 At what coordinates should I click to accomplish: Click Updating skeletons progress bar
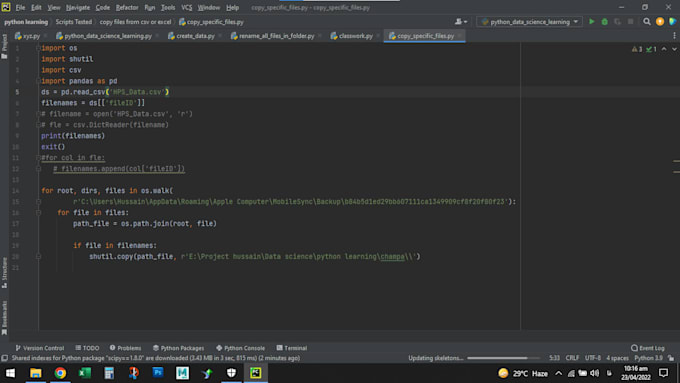coord(503,358)
